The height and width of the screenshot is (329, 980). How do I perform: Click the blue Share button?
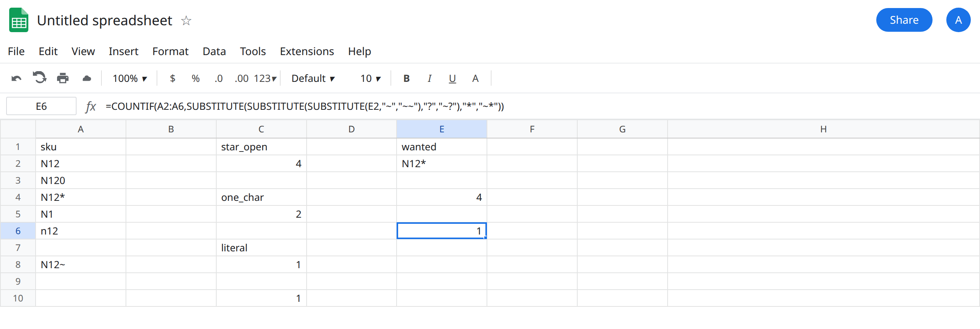point(904,20)
